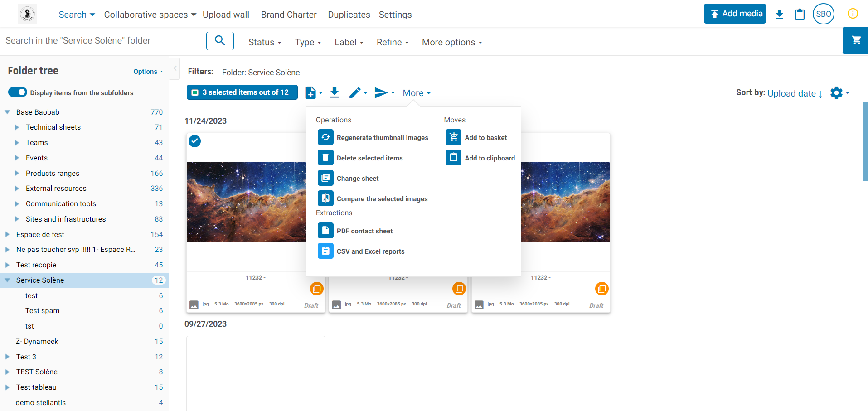868x411 pixels.
Task: Open the Test spam subfolder
Action: [42, 311]
